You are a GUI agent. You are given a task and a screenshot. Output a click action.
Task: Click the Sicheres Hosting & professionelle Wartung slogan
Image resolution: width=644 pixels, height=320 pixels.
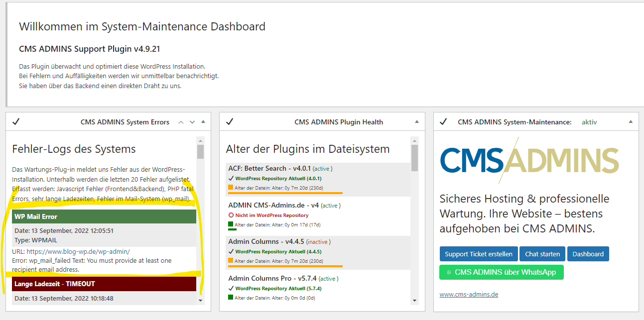click(524, 214)
